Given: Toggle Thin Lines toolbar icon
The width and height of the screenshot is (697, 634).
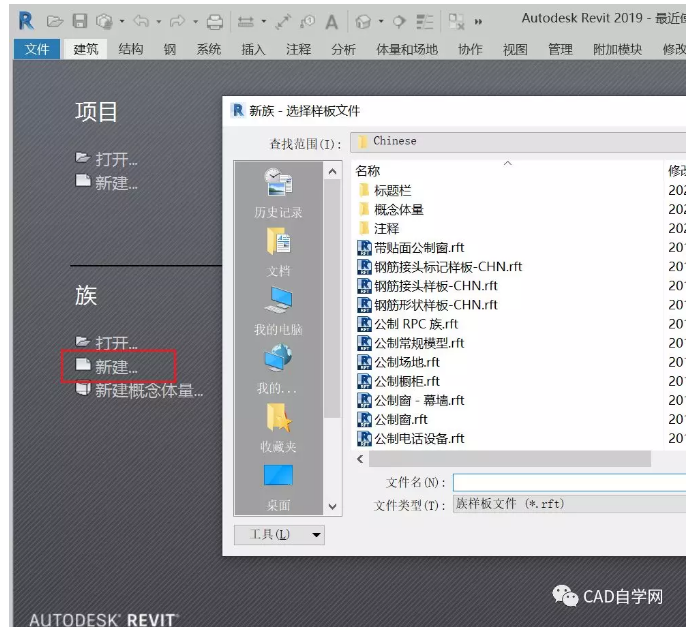Looking at the screenshot, I should 424,21.
